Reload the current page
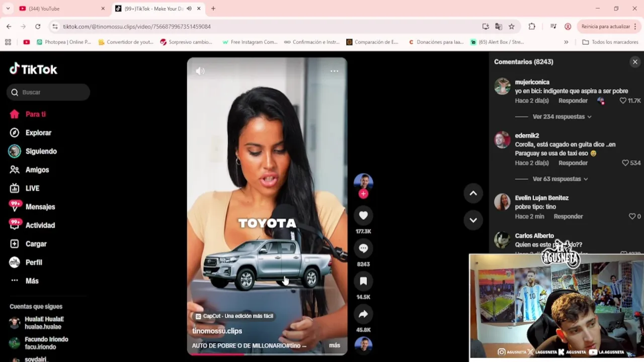This screenshot has height=362, width=644. tap(38, 26)
